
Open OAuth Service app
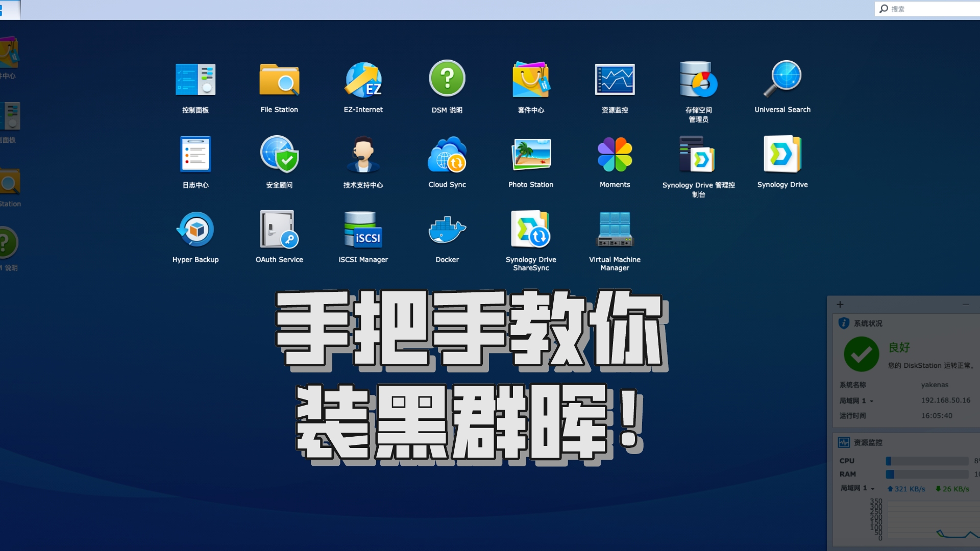[279, 230]
